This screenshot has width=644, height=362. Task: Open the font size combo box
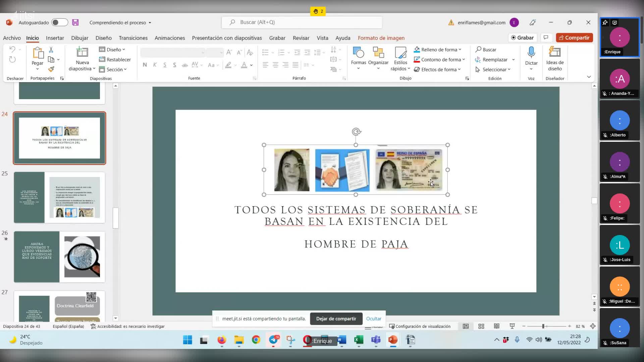pyautogui.click(x=215, y=53)
